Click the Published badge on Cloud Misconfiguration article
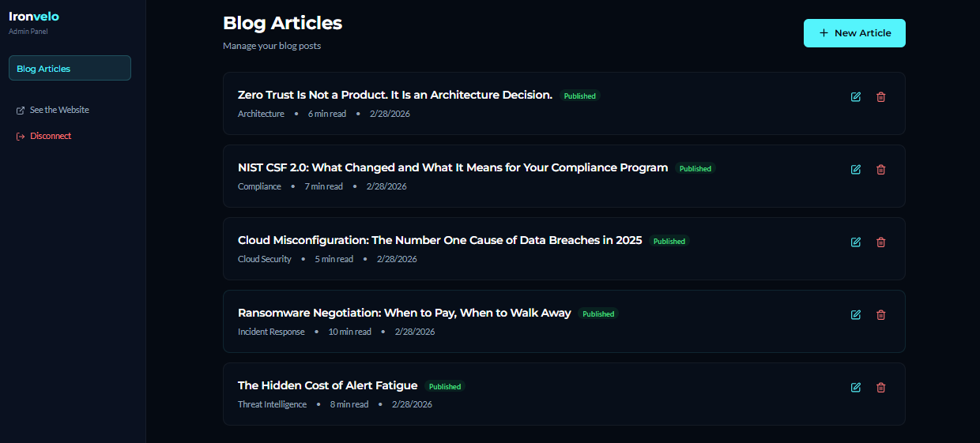This screenshot has width=980, height=443. tap(669, 241)
